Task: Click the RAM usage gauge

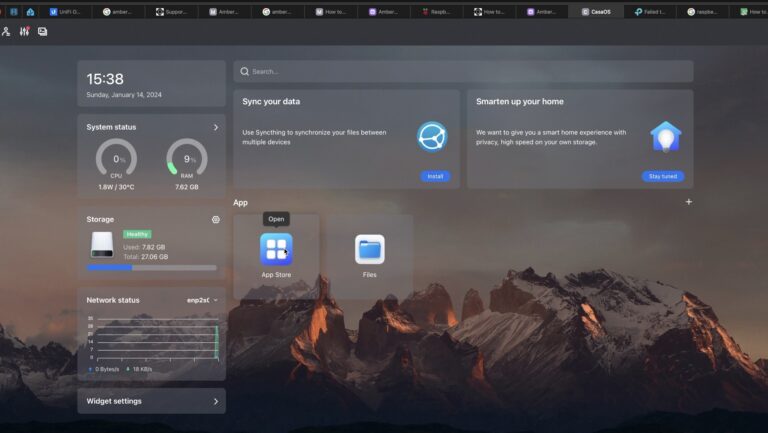Action: [x=187, y=158]
